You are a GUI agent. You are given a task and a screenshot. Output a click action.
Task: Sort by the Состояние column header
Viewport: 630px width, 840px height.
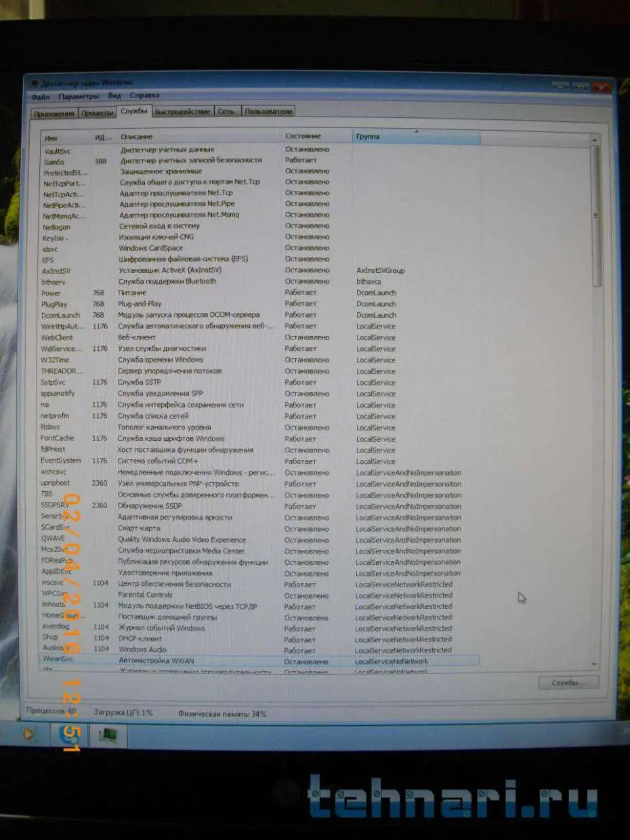317,137
